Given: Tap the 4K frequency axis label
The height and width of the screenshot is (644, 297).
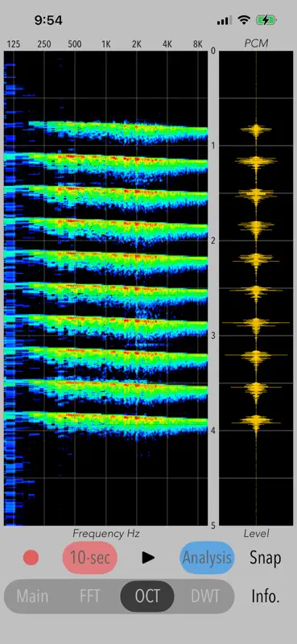Looking at the screenshot, I should (167, 44).
